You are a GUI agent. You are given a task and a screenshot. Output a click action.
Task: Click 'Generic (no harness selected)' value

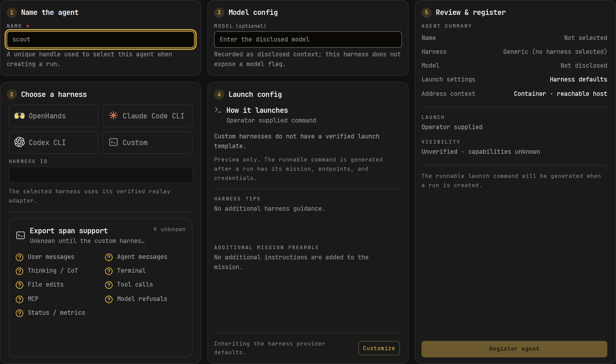[x=555, y=52]
